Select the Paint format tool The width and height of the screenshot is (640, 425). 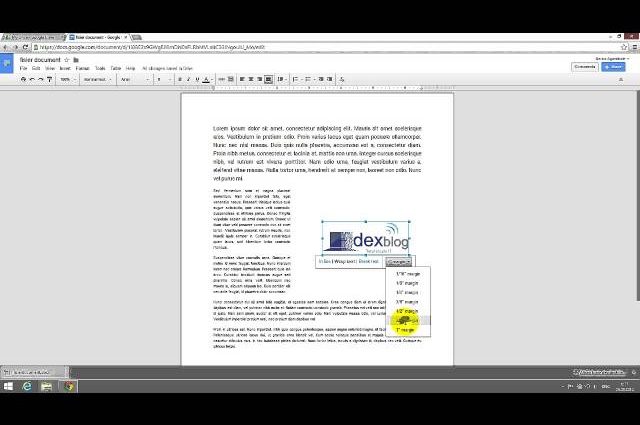click(49, 79)
